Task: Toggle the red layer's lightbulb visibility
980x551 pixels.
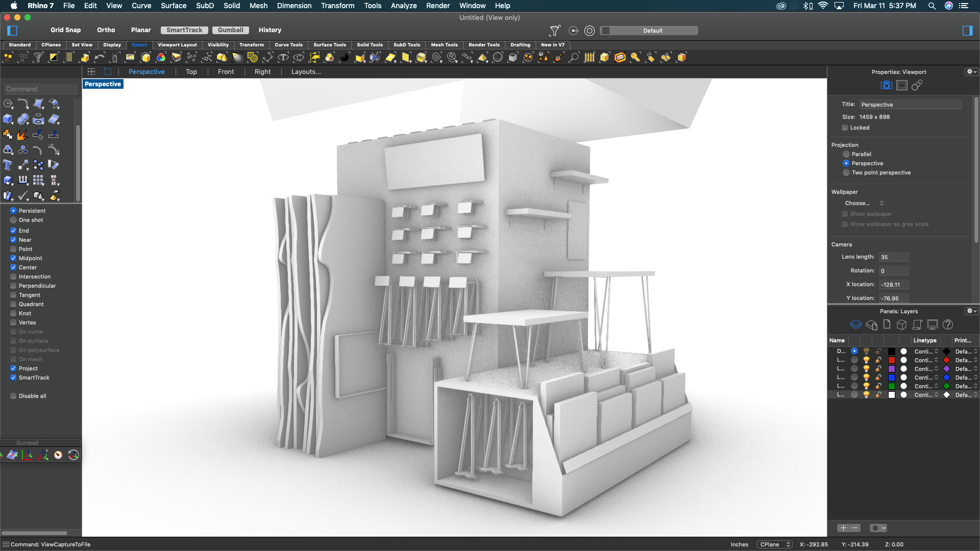Action: coord(866,360)
